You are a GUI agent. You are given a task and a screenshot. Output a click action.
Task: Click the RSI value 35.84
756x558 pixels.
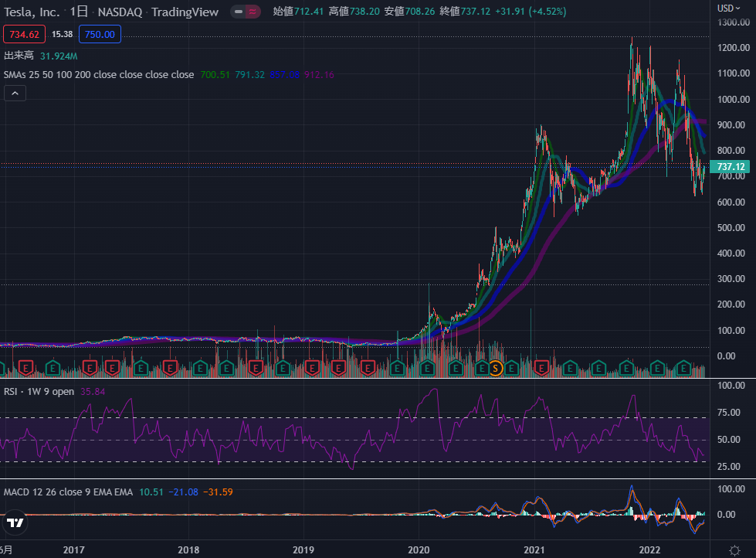(93, 392)
